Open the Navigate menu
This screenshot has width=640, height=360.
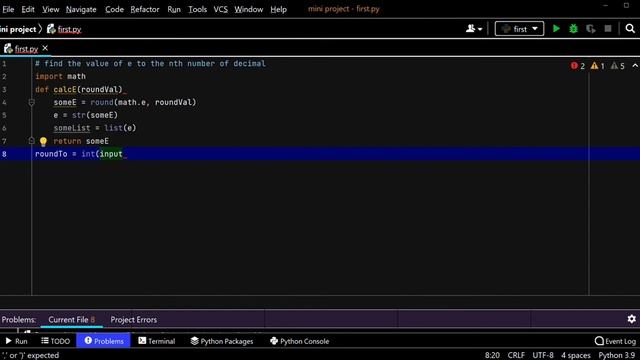pyautogui.click(x=81, y=9)
